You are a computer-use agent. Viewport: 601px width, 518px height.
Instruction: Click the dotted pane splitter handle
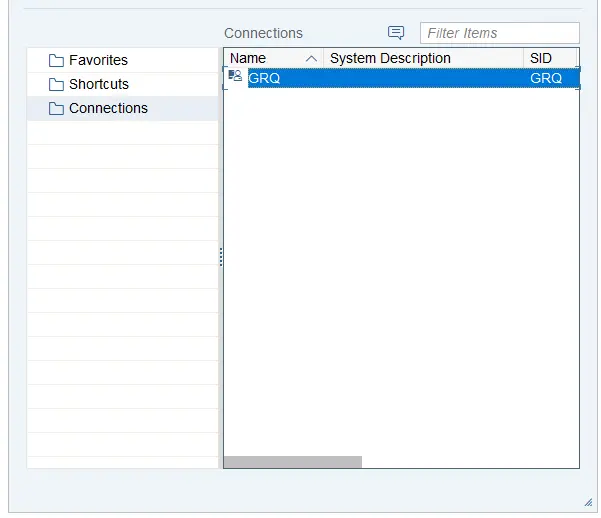pos(221,257)
